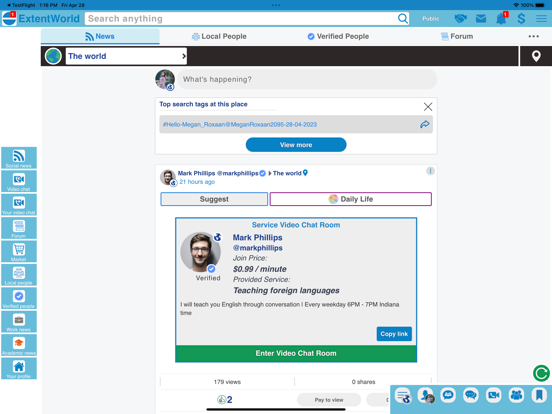552x414 pixels.
Task: Expand The world location selector
Action: tap(126, 56)
